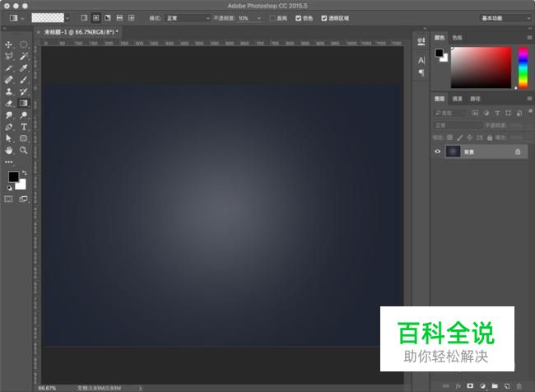
Task: Open the 基本功能 workspace dropdown
Action: 505,17
